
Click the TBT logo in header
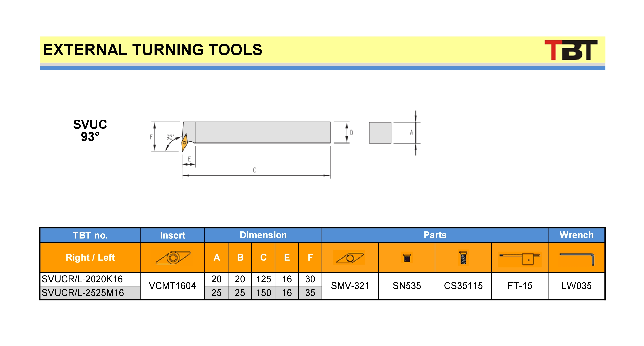click(571, 50)
